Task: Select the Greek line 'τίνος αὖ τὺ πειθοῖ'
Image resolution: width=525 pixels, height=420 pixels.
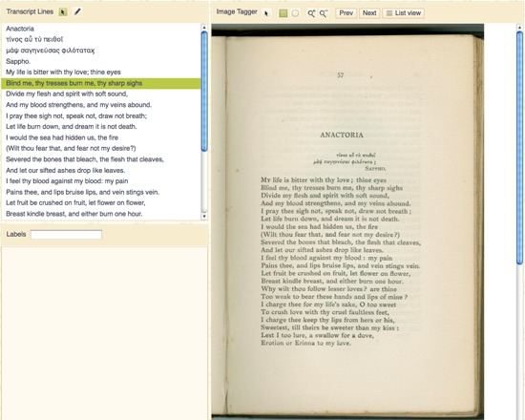Action: coord(101,39)
